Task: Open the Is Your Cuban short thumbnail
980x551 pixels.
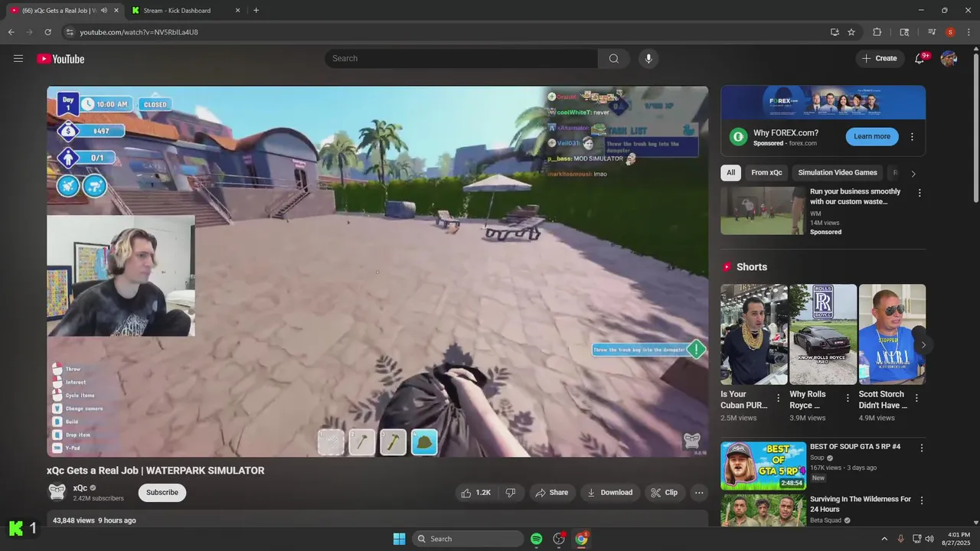Action: [x=753, y=334]
